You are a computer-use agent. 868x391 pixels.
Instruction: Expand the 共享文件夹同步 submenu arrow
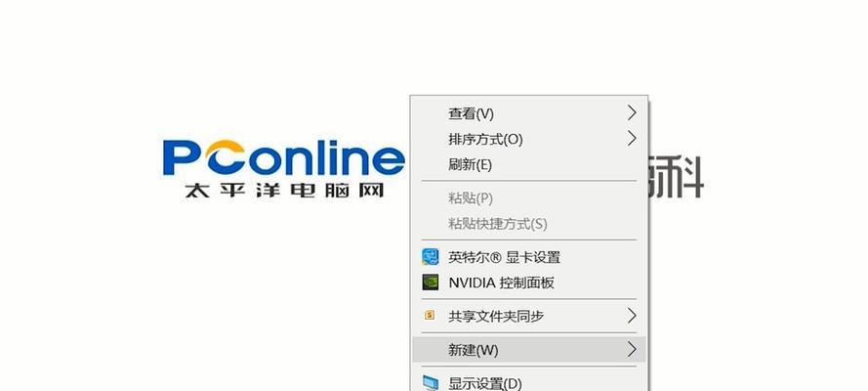[x=632, y=317]
